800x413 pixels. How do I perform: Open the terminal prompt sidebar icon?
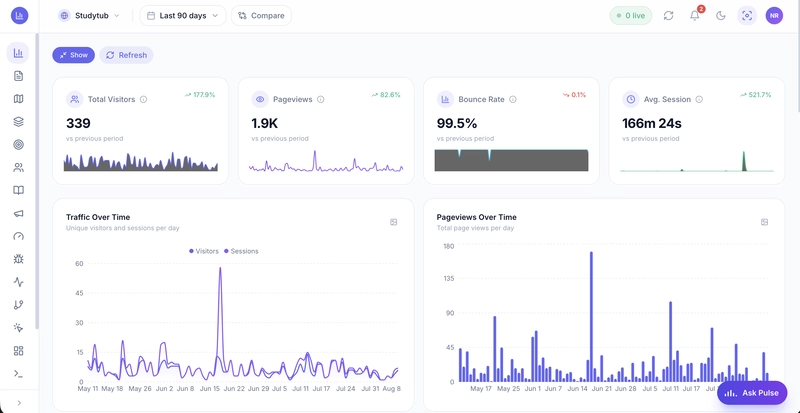pos(18,373)
